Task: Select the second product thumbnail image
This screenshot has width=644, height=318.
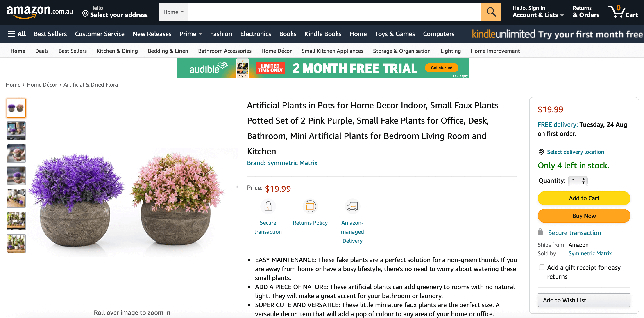Action: [16, 131]
